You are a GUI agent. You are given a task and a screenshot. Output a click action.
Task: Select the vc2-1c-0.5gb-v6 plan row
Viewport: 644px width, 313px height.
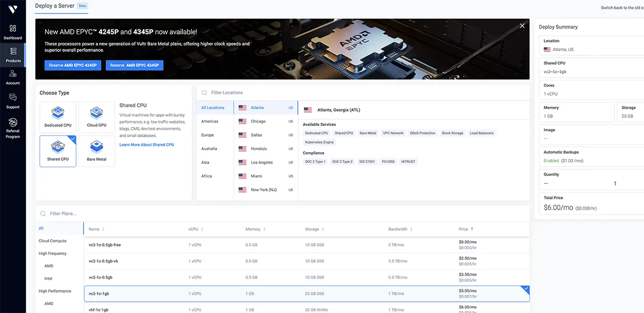307,261
